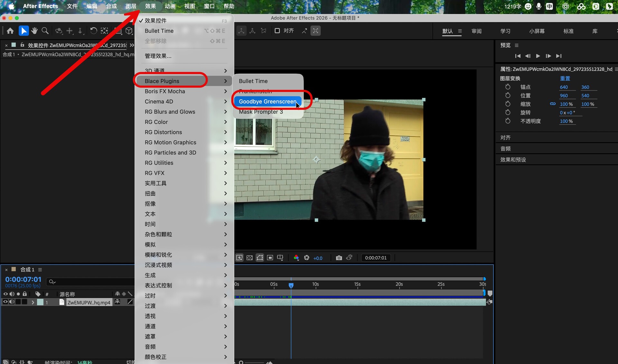The width and height of the screenshot is (618, 364).
Task: Switch to the 学习 workspace
Action: (x=505, y=31)
